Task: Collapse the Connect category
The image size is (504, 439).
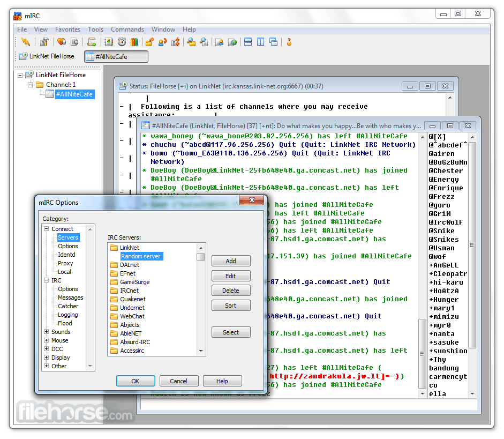Action: 46,229
